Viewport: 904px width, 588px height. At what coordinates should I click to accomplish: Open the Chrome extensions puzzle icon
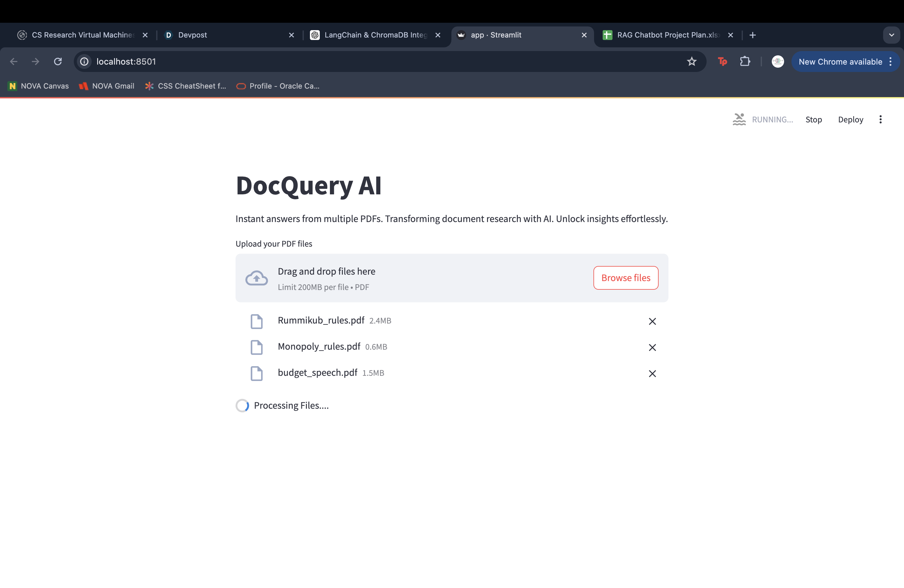[x=744, y=62]
